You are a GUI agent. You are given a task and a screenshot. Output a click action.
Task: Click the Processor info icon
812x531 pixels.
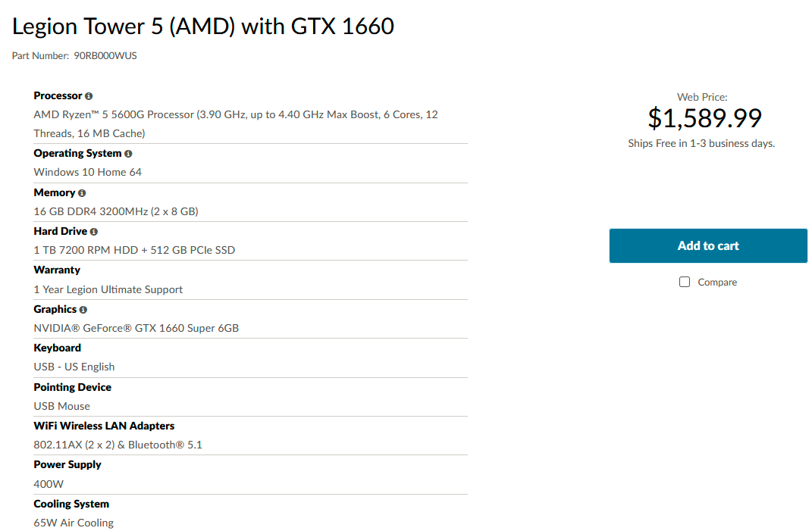89,96
